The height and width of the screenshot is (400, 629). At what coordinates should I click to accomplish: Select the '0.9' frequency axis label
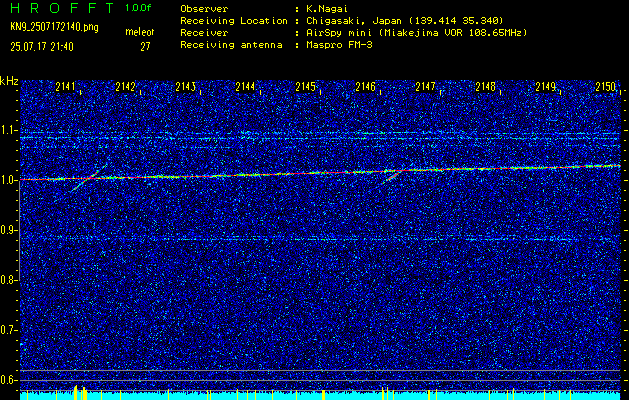[x=8, y=230]
